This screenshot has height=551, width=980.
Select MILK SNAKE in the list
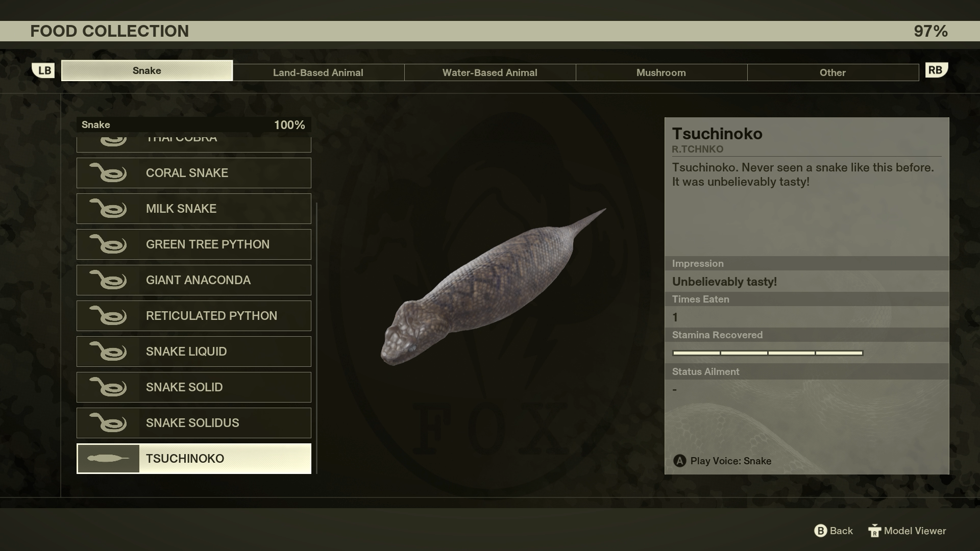[194, 208]
